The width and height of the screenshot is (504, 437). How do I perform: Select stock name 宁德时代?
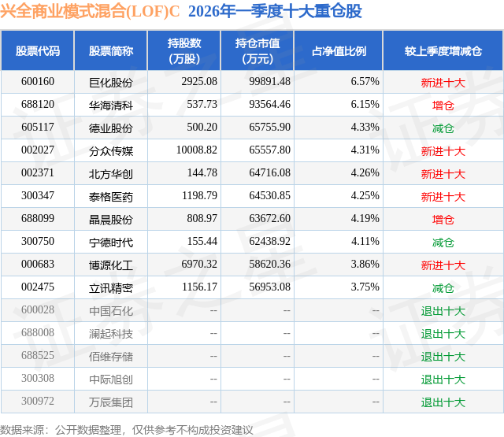pyautogui.click(x=111, y=243)
